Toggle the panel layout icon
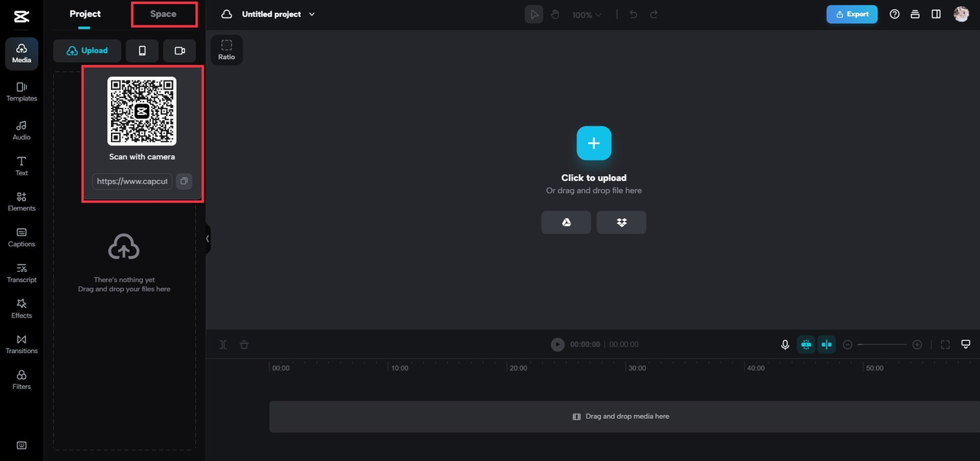This screenshot has width=980, height=461. click(x=936, y=15)
